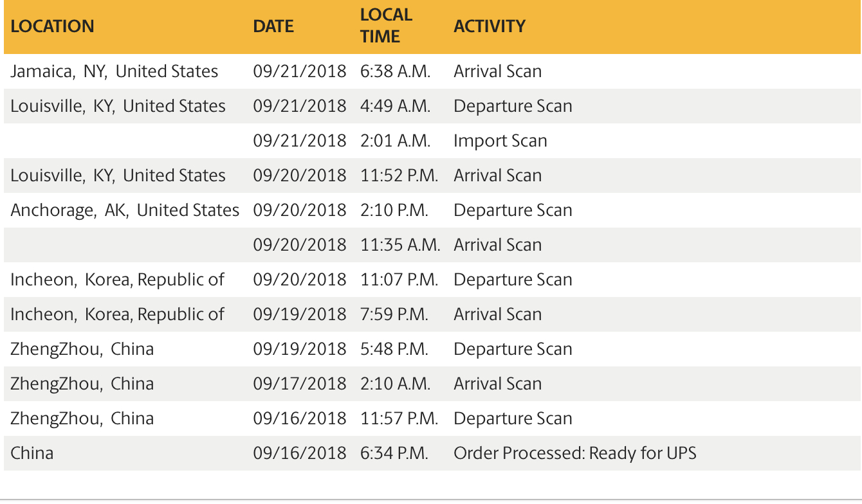
Task: Click the Import Scan activity entry
Action: (x=500, y=141)
